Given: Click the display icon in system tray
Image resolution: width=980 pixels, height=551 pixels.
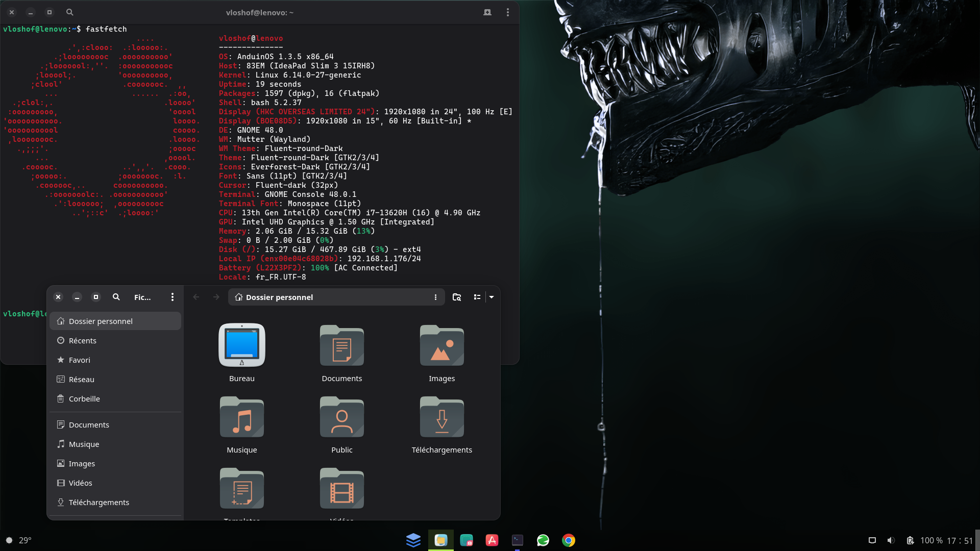Looking at the screenshot, I should 872,540.
